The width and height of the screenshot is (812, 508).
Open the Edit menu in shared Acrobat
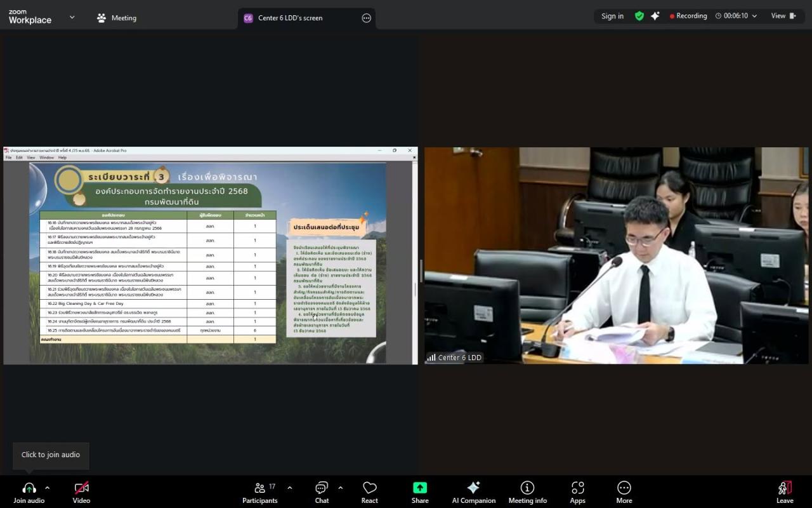point(19,157)
